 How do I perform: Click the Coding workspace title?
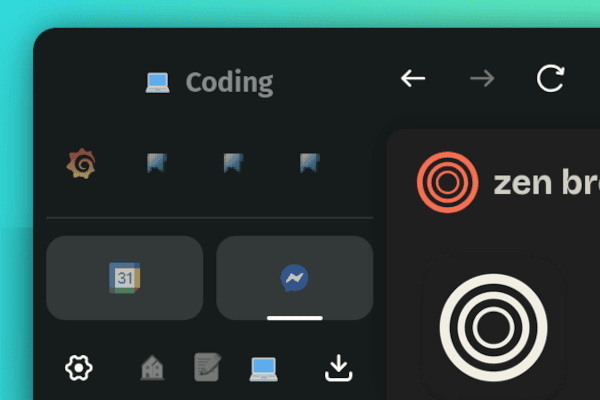click(x=229, y=82)
